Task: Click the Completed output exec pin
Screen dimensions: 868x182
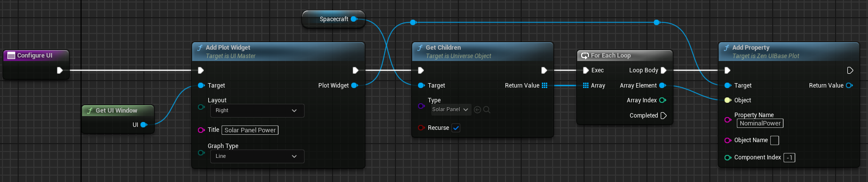Action: click(664, 116)
